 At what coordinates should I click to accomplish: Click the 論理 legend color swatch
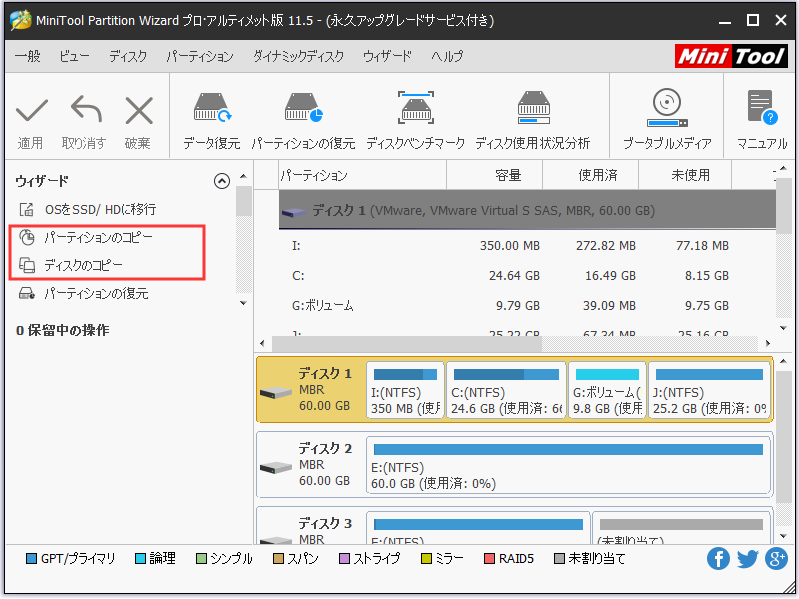tap(140, 559)
